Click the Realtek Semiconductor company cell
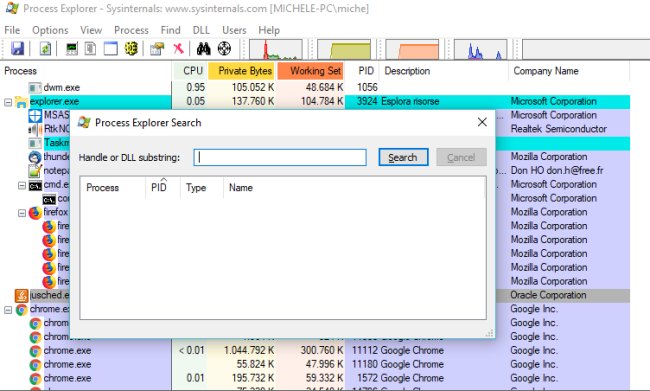Image resolution: width=650 pixels, height=391 pixels. [558, 129]
